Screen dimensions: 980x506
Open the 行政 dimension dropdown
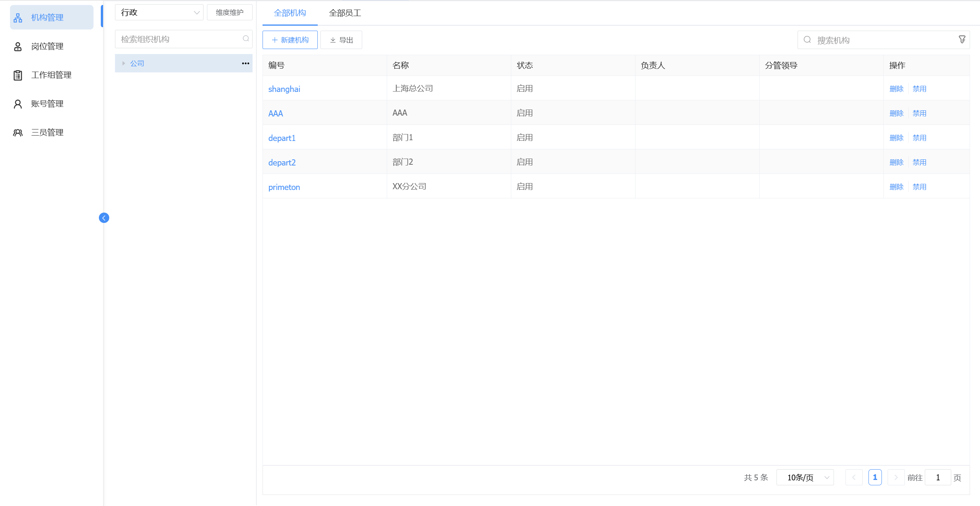pos(159,13)
